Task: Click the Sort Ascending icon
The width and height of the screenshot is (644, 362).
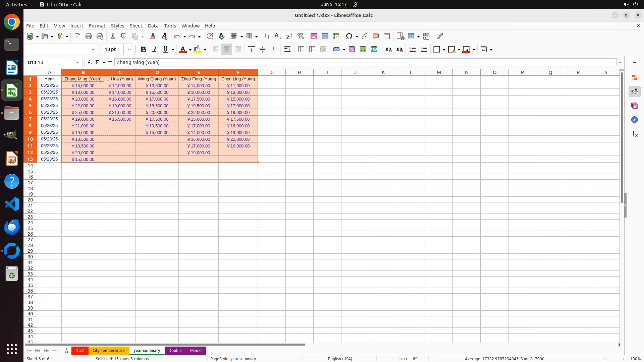Action: tap(278, 36)
